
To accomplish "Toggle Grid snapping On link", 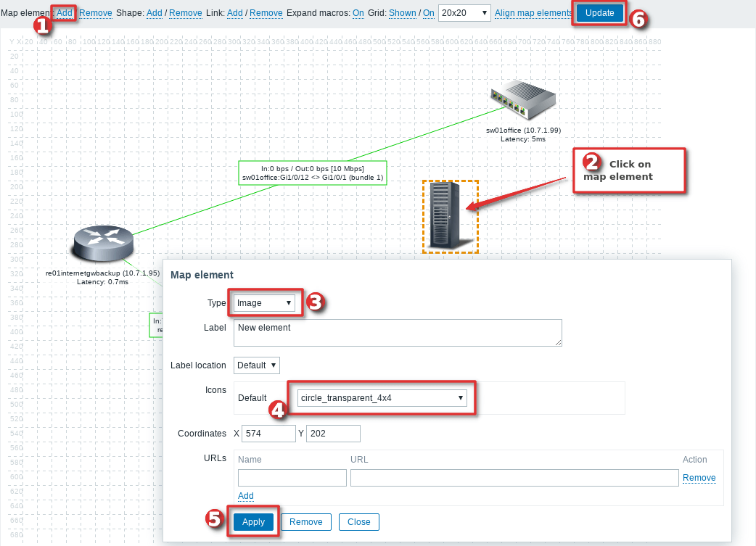I will point(428,13).
